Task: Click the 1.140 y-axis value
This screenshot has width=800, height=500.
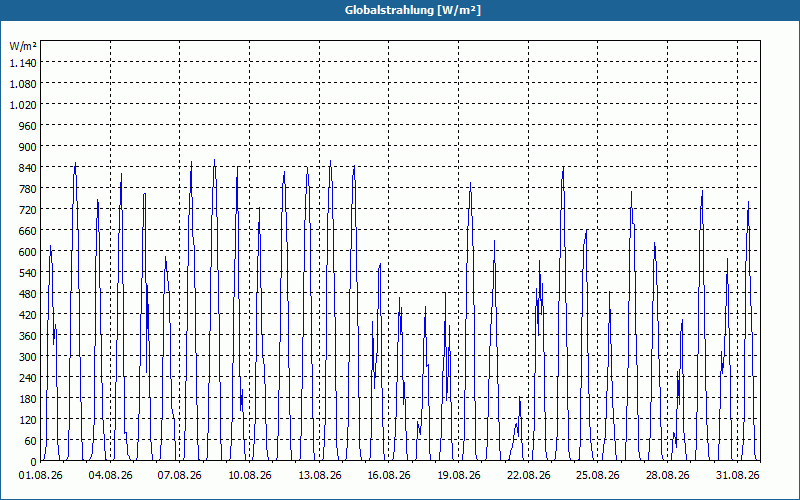Action: [23, 62]
